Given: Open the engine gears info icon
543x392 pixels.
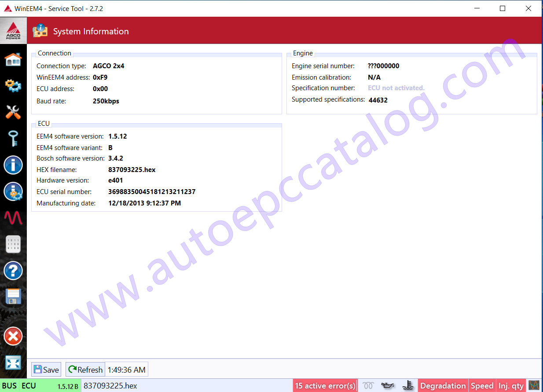Looking at the screenshot, I should (13, 191).
